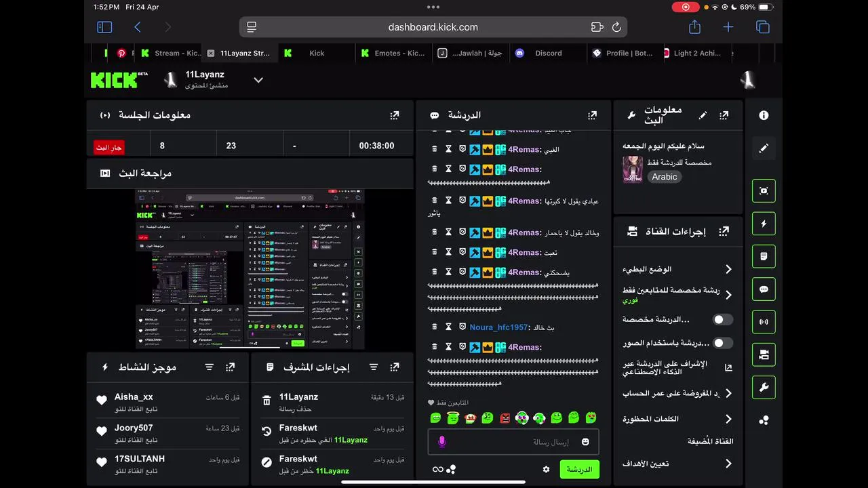Expand the followers-only chat option
The image size is (868, 488).
click(728, 295)
